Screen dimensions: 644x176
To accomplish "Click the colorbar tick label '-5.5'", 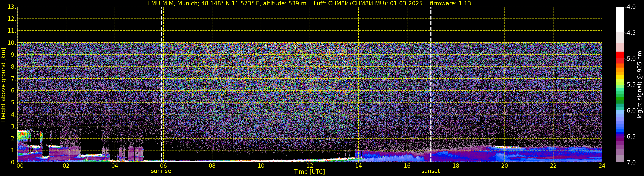I will (x=630, y=85).
